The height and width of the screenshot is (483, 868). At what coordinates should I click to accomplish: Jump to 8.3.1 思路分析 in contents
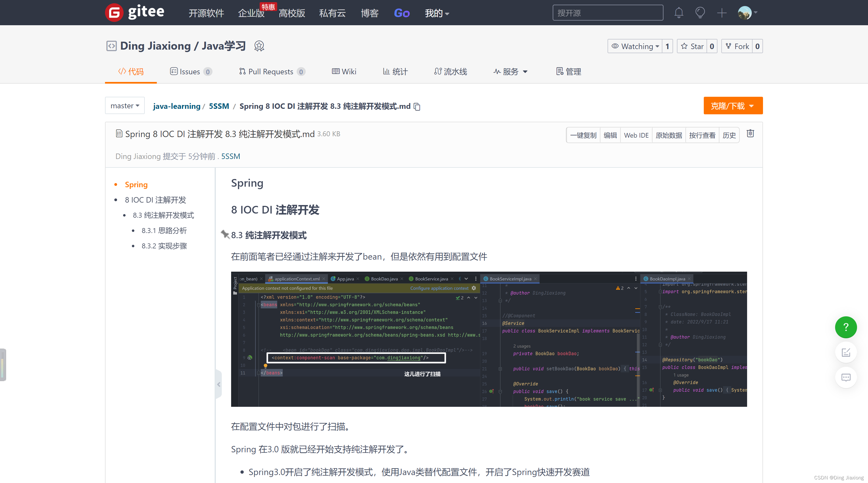(164, 230)
